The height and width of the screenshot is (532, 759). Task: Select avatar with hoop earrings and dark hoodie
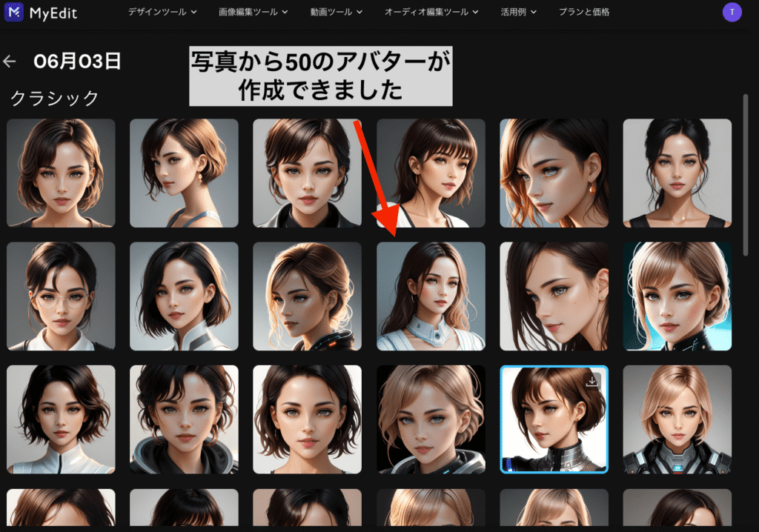[184, 419]
